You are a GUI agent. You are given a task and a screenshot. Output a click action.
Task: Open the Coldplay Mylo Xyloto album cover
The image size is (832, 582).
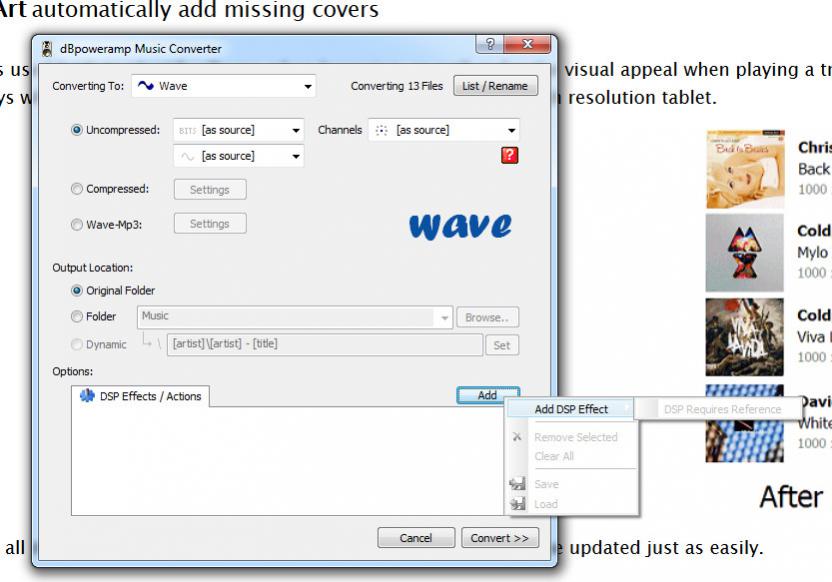[x=744, y=253]
